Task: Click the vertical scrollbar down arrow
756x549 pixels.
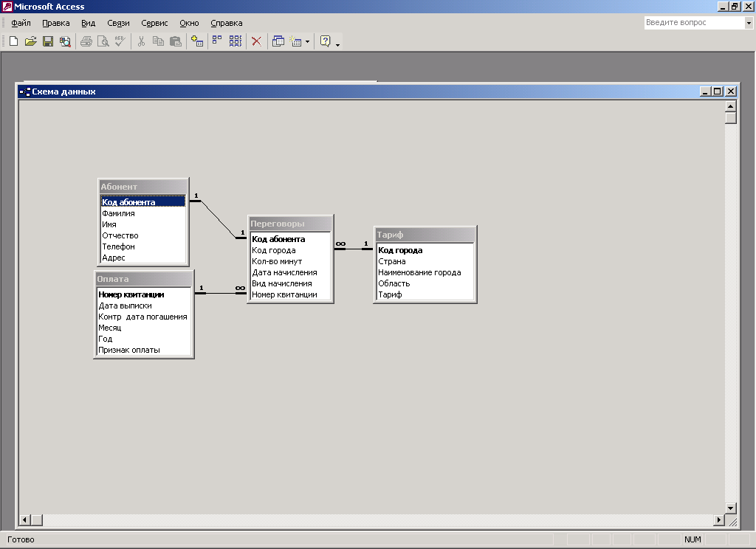Action: tap(731, 508)
